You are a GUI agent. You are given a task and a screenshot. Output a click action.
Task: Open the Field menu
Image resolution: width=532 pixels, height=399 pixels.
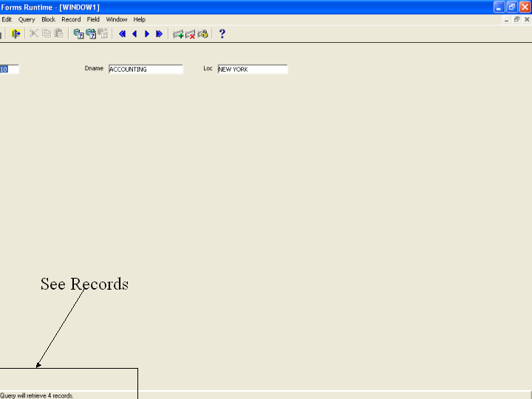click(93, 20)
